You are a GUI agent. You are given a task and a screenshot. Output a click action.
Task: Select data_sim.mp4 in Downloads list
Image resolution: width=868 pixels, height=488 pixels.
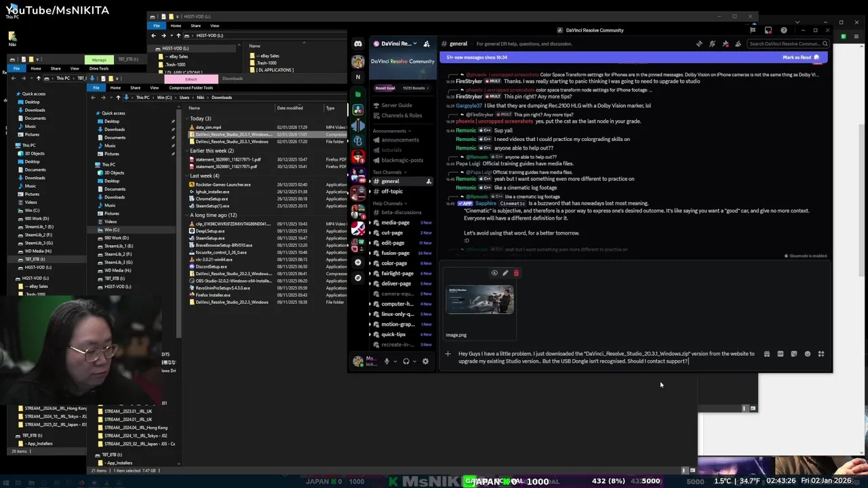[208, 127]
